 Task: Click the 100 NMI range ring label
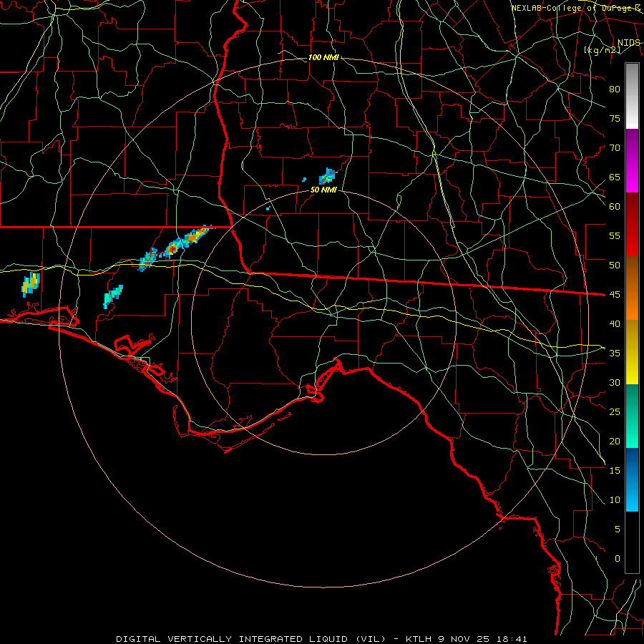(x=323, y=57)
